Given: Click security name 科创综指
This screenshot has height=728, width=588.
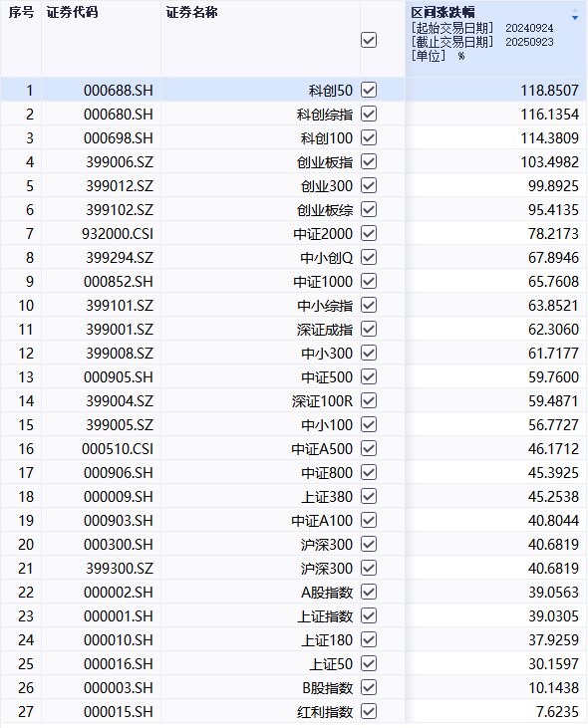Looking at the screenshot, I should (x=325, y=115).
